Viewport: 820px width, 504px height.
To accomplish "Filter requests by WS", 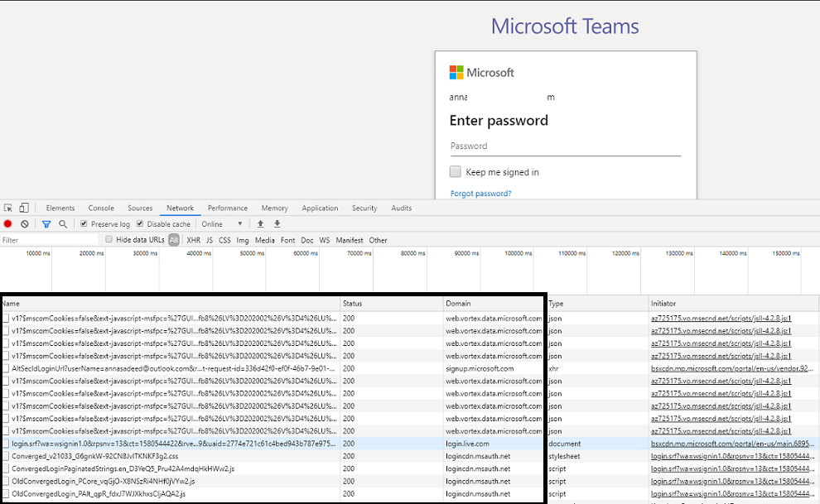I will (324, 240).
